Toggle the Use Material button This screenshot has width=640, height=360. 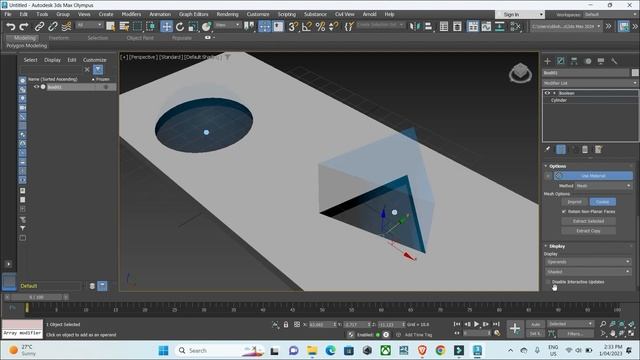pos(593,176)
